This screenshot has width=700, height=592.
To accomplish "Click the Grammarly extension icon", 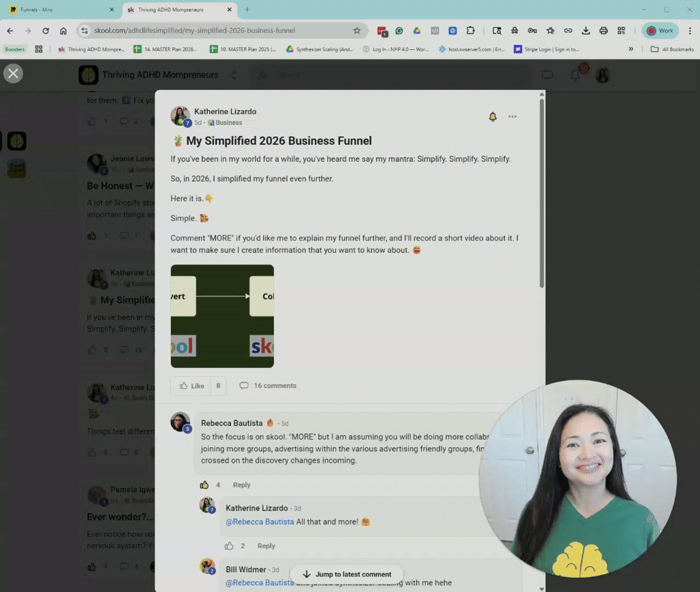I will pyautogui.click(x=399, y=30).
